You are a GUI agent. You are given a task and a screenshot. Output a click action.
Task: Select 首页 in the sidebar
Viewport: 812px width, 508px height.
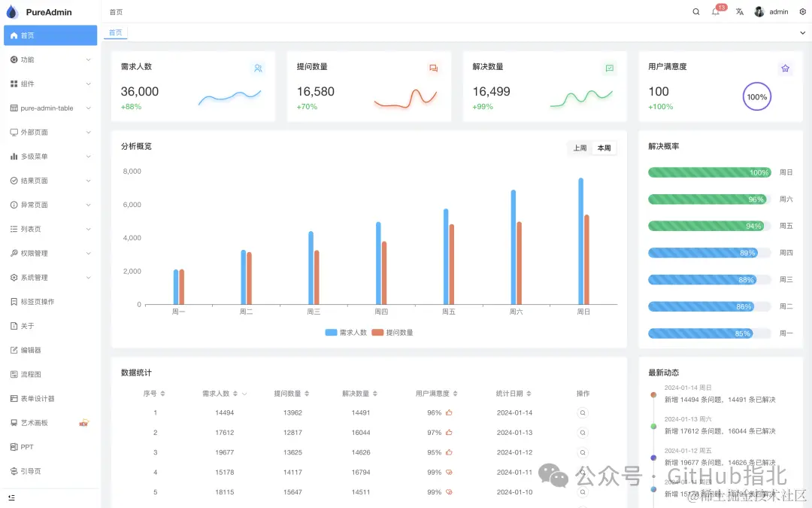click(x=50, y=35)
